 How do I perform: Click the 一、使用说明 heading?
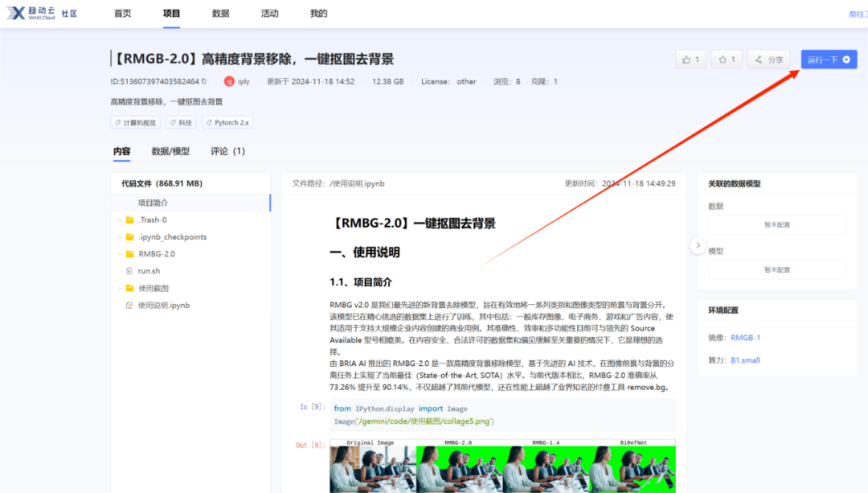(x=364, y=253)
